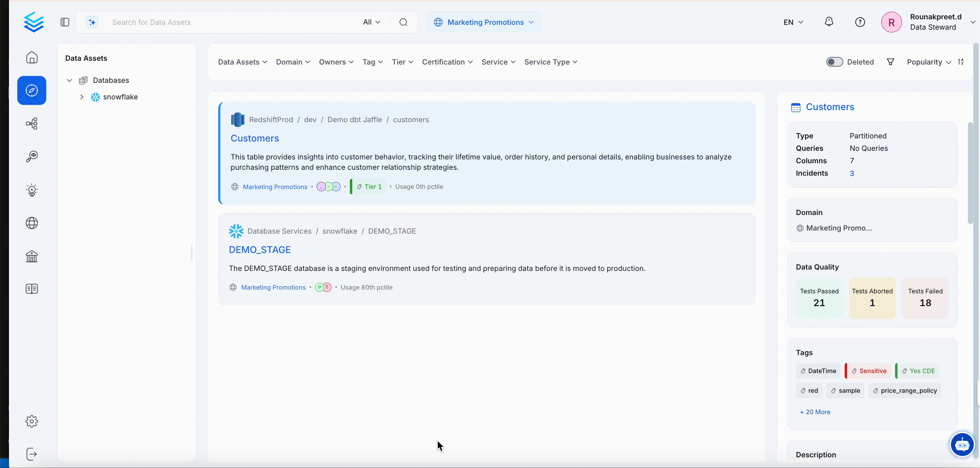980x468 pixels.
Task: Open the Home icon in sidebar
Action: (31, 57)
